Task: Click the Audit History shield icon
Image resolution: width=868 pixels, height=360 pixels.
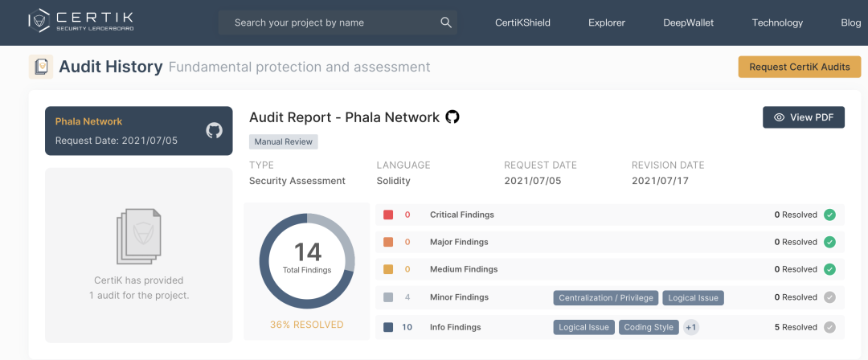Action: coord(41,67)
